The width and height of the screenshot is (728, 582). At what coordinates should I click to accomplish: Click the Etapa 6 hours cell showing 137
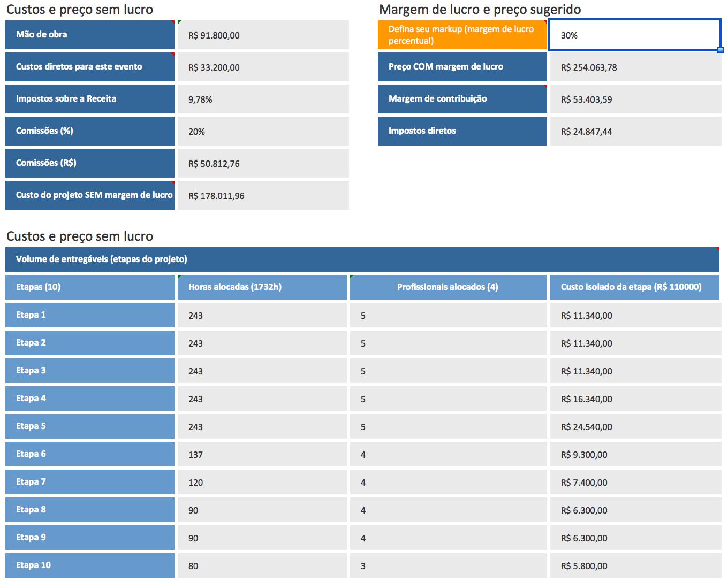point(262,455)
